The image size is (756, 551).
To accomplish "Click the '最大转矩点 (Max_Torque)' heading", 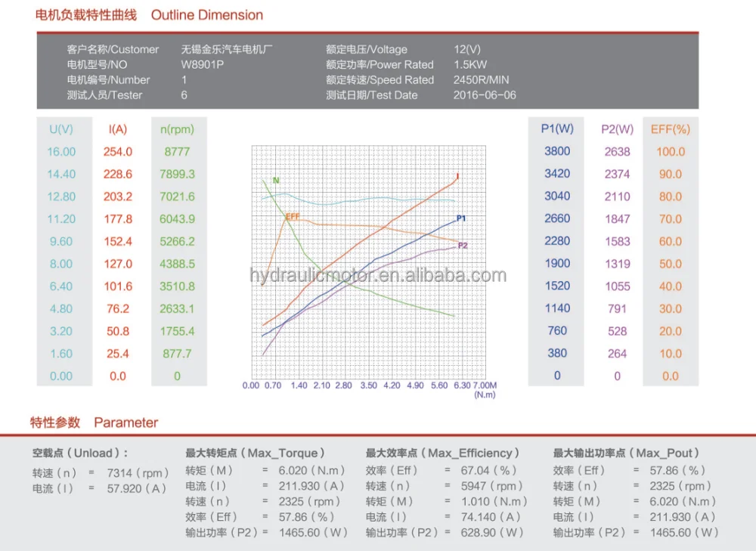I will [255, 453].
